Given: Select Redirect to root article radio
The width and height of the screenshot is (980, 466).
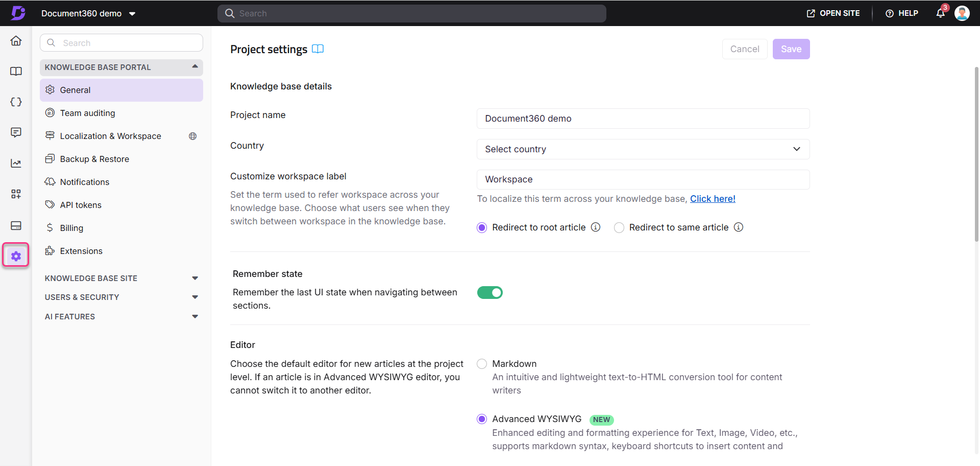Looking at the screenshot, I should [482, 227].
